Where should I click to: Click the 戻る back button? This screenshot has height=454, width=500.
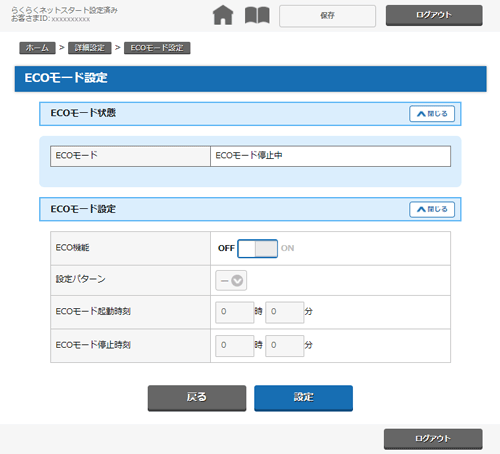[x=197, y=398]
